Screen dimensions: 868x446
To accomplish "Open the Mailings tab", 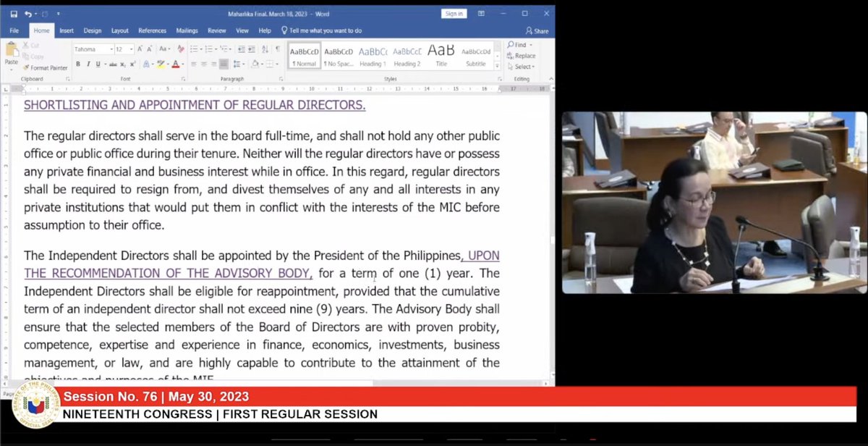I will (187, 30).
